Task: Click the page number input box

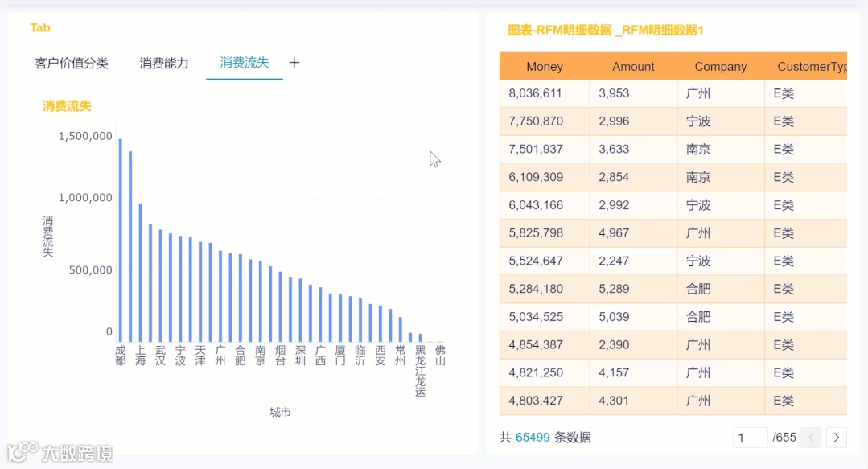Action: pos(750,437)
